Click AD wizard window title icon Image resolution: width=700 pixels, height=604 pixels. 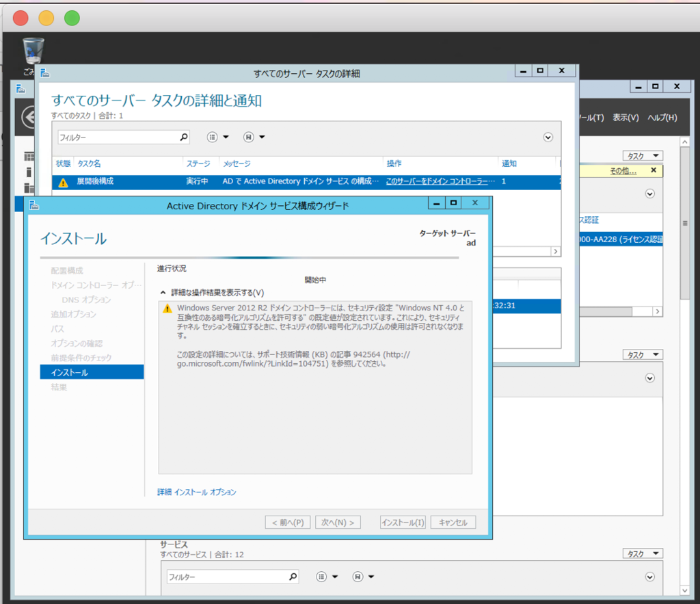34,205
